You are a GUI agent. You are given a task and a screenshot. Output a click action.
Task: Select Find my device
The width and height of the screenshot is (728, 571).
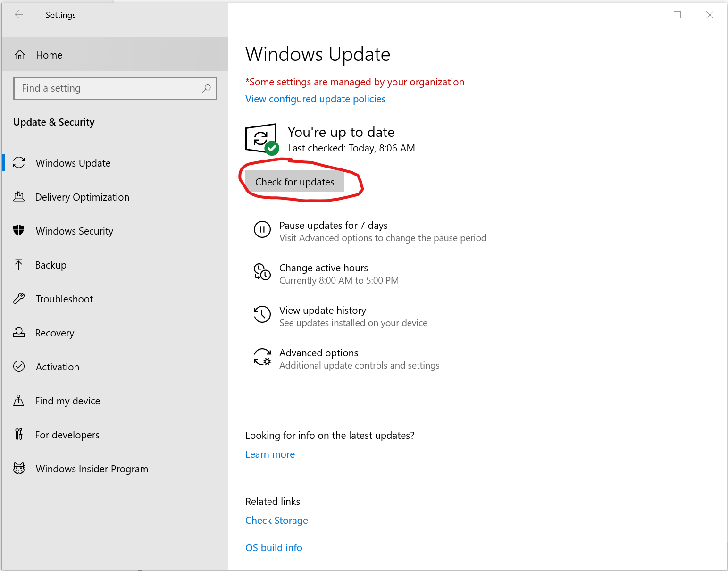click(115, 401)
